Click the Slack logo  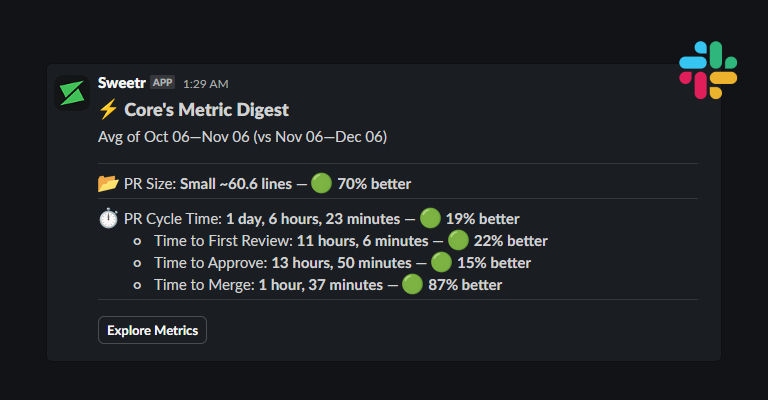(708, 69)
